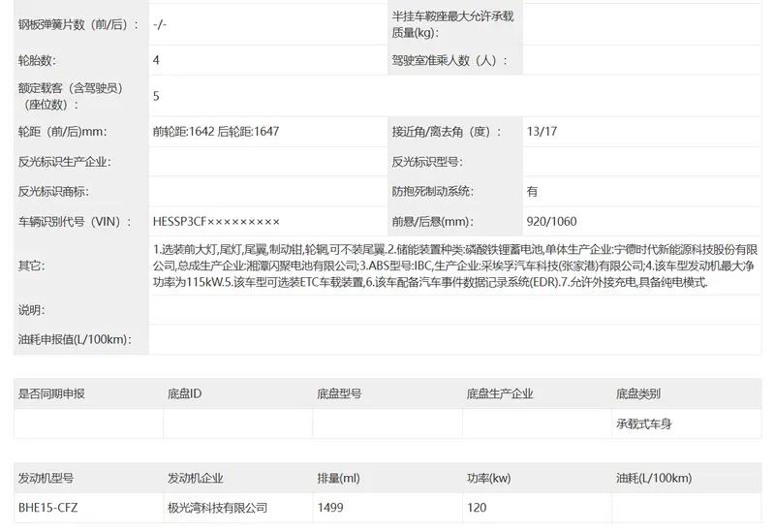Click the 是否同期申报 column header
Screen dimensions: 775x532
point(51,393)
